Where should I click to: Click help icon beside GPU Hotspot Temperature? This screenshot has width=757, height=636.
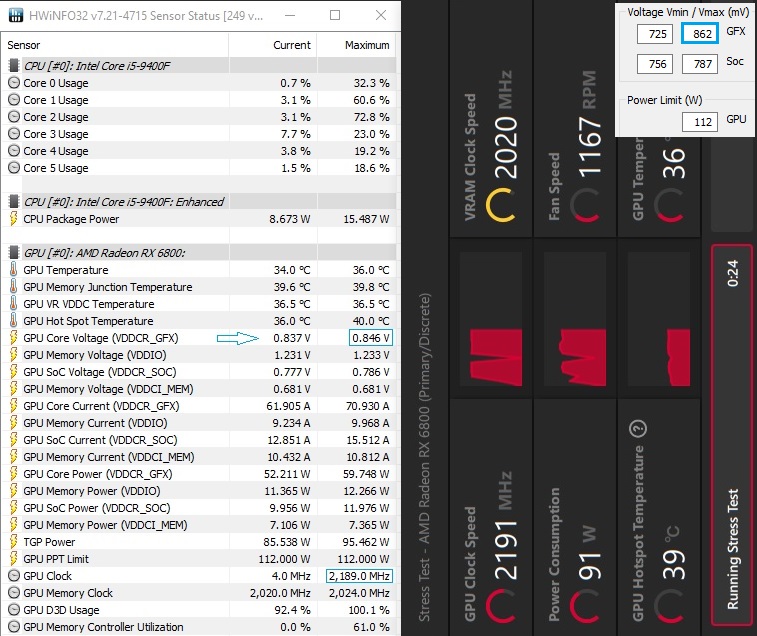[x=638, y=428]
